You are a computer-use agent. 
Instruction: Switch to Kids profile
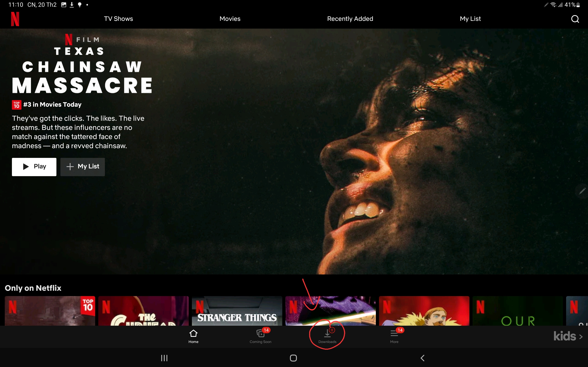pos(568,336)
